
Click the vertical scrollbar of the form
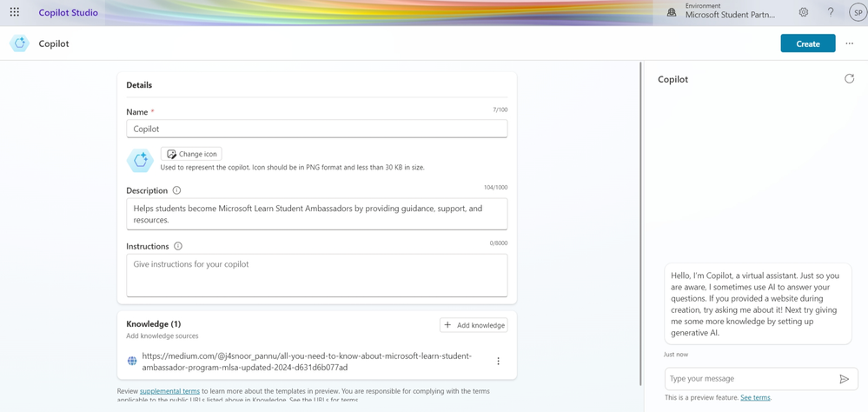tap(641, 224)
